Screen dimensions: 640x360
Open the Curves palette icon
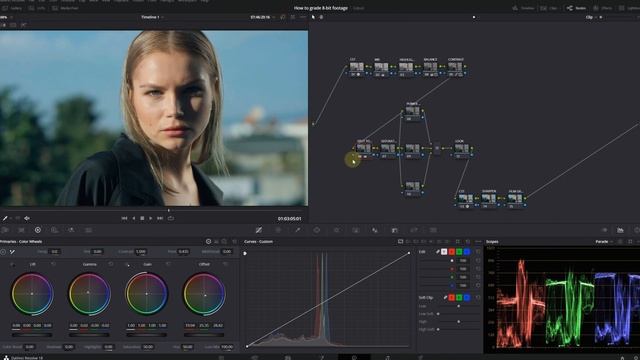pos(259,230)
